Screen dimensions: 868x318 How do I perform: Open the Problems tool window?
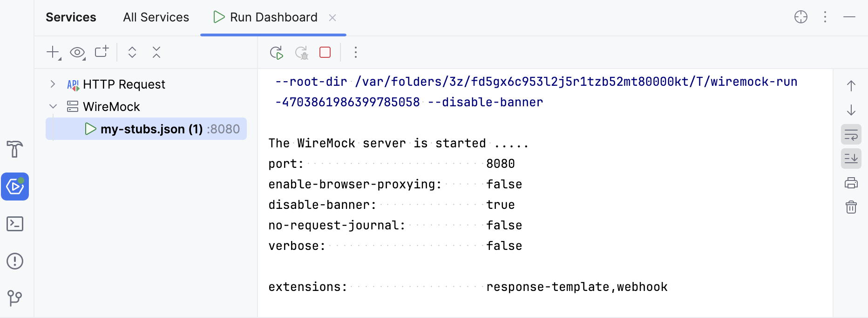tap(15, 261)
